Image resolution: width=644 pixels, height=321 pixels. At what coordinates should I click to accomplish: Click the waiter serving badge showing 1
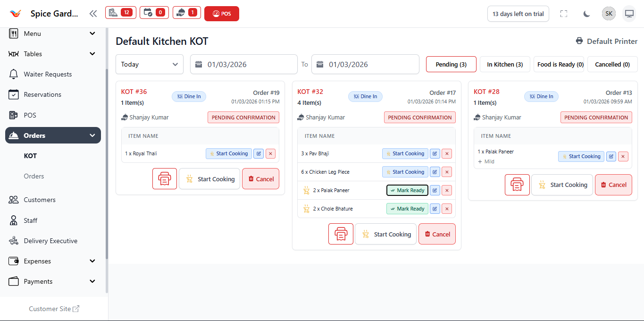186,13
